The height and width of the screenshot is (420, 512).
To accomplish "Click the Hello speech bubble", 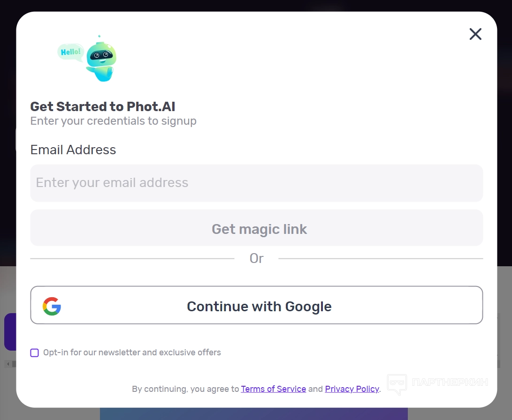I will pyautogui.click(x=70, y=52).
